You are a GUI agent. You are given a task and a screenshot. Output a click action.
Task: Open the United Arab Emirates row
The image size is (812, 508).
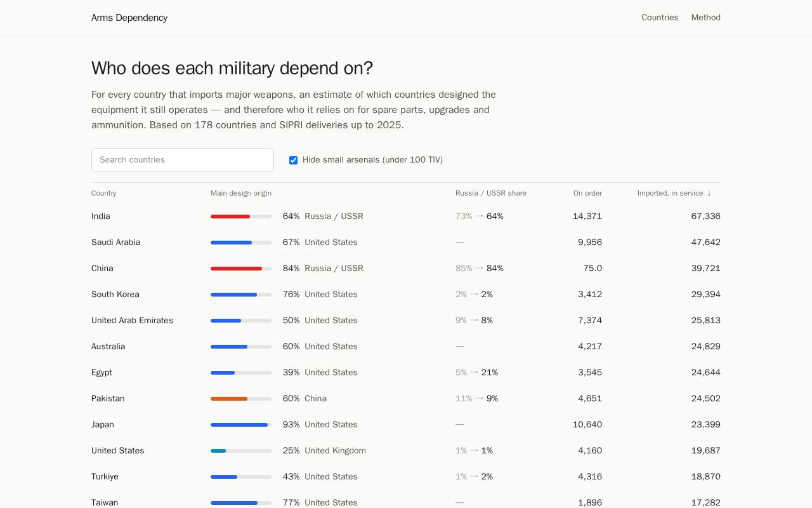[x=406, y=321]
